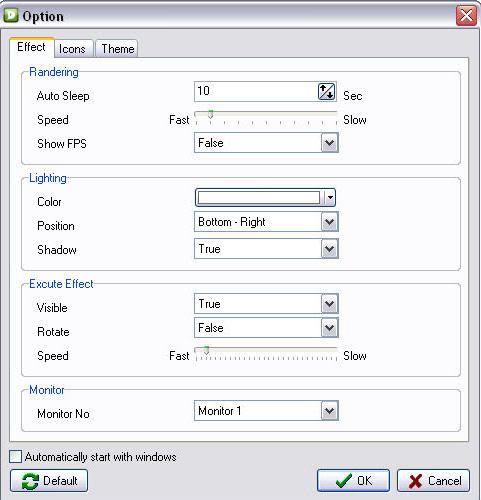Open the Show FPS dropdown
Viewport: 481px width, 500px height.
tap(329, 143)
